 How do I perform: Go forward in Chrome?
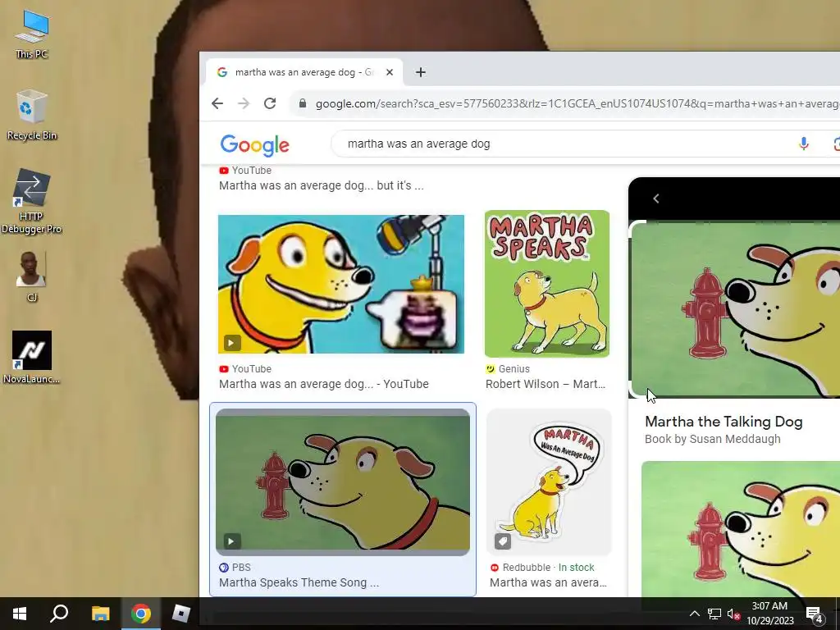[243, 103]
